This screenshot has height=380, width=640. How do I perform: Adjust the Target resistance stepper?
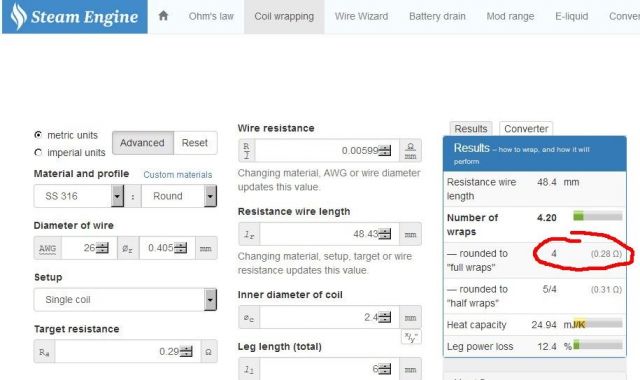point(186,351)
